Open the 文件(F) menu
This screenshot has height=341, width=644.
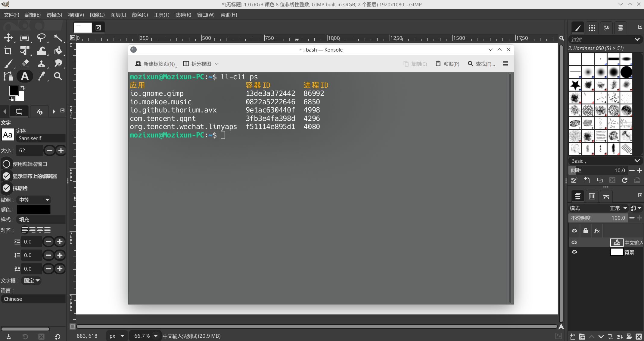point(11,15)
